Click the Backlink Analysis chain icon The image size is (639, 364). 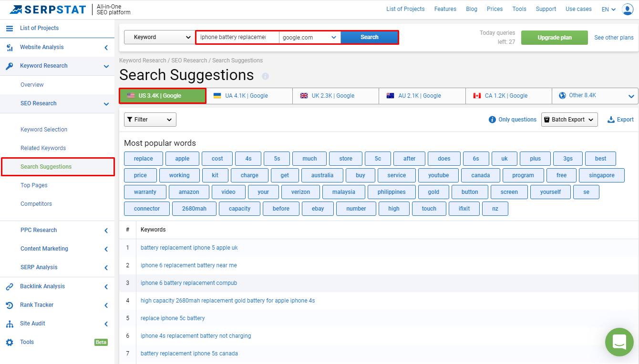tap(10, 286)
